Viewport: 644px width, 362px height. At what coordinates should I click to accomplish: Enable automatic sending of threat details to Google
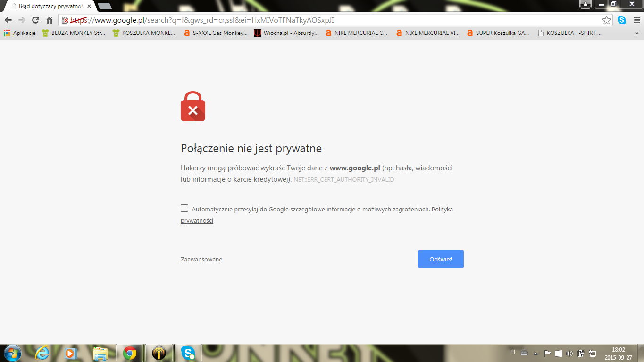coord(184,208)
